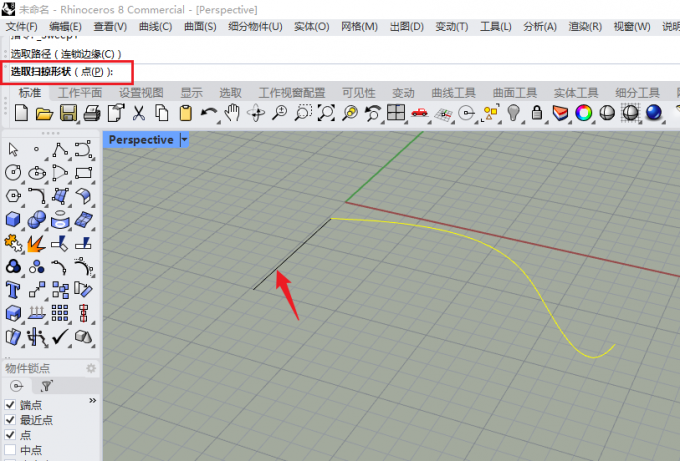Click the 点(P) command option
The width and height of the screenshot is (680, 461).
coord(92,72)
